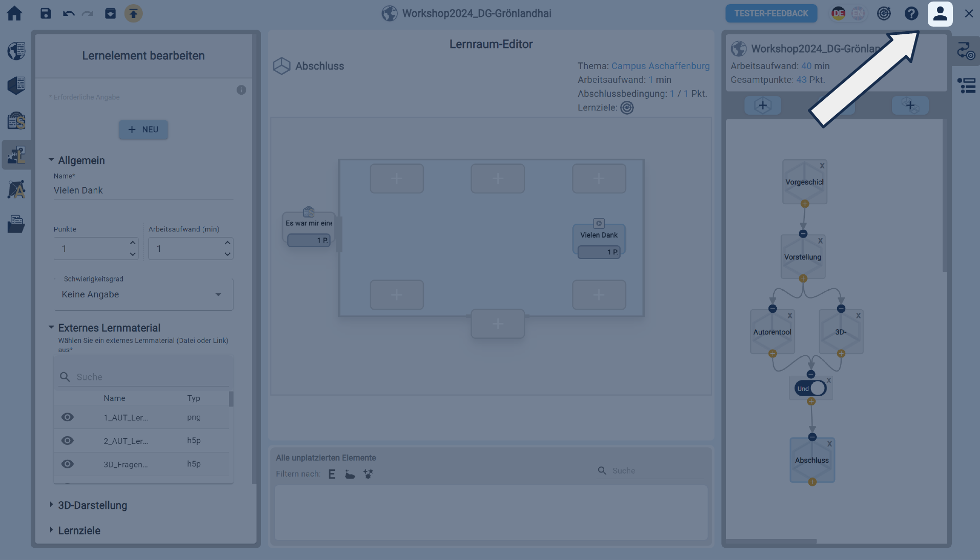This screenshot has height=560, width=980.
Task: Expand the Lernziele section
Action: click(79, 530)
